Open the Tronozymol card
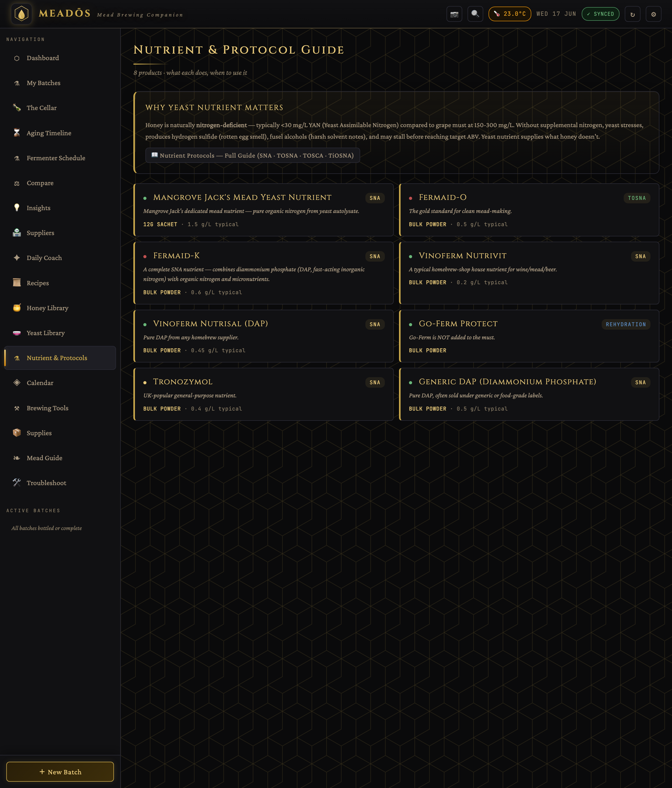This screenshot has height=788, width=672. coord(264,394)
